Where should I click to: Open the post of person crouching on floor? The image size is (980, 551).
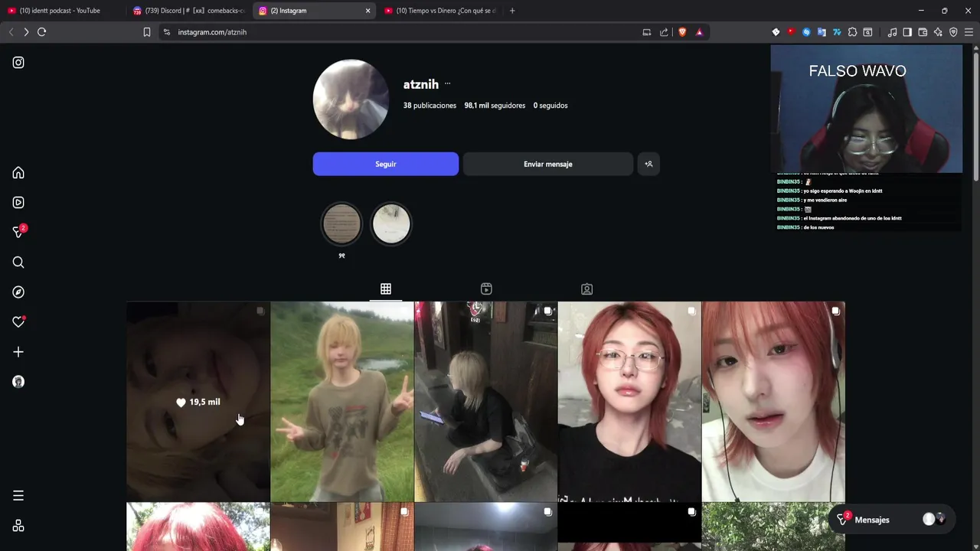click(486, 402)
